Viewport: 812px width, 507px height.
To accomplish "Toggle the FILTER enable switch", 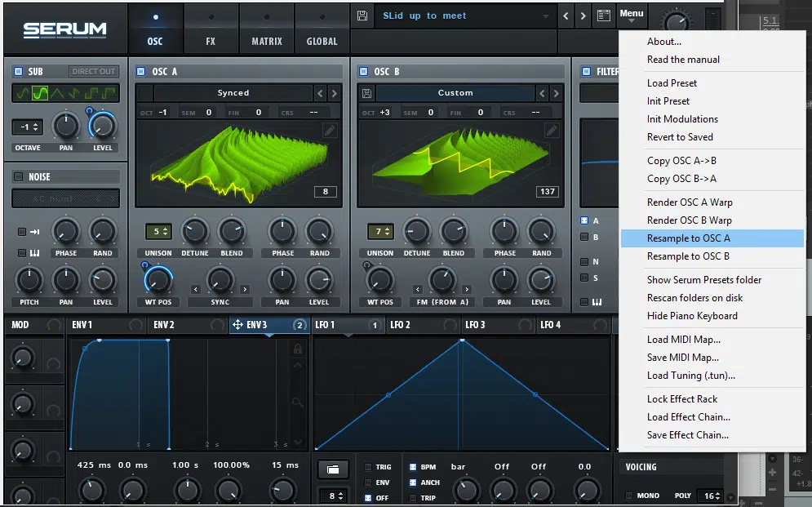I will pyautogui.click(x=586, y=72).
